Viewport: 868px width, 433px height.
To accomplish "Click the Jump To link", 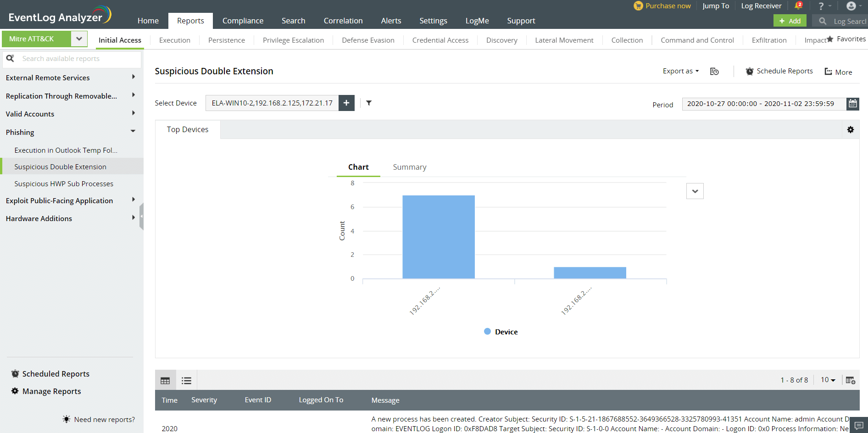I will tap(716, 6).
